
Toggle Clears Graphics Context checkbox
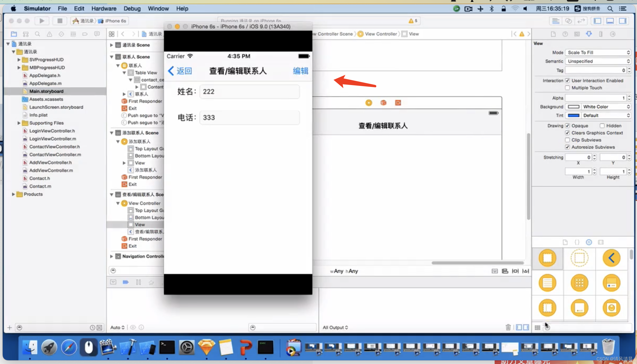(567, 133)
